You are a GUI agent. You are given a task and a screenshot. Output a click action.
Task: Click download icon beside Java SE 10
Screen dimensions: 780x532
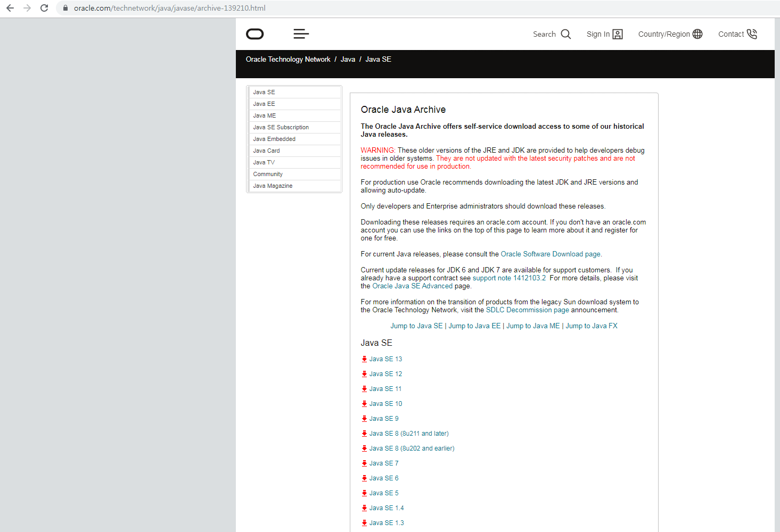coord(364,404)
